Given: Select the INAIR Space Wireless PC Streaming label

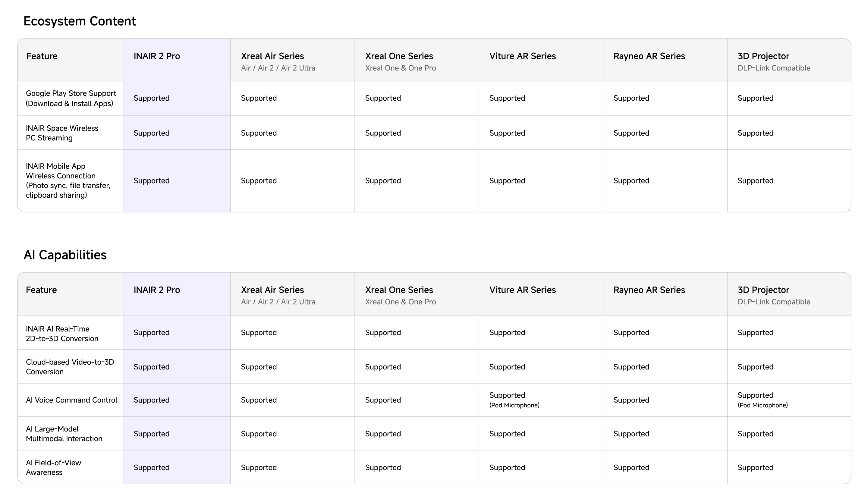Looking at the screenshot, I should [62, 133].
